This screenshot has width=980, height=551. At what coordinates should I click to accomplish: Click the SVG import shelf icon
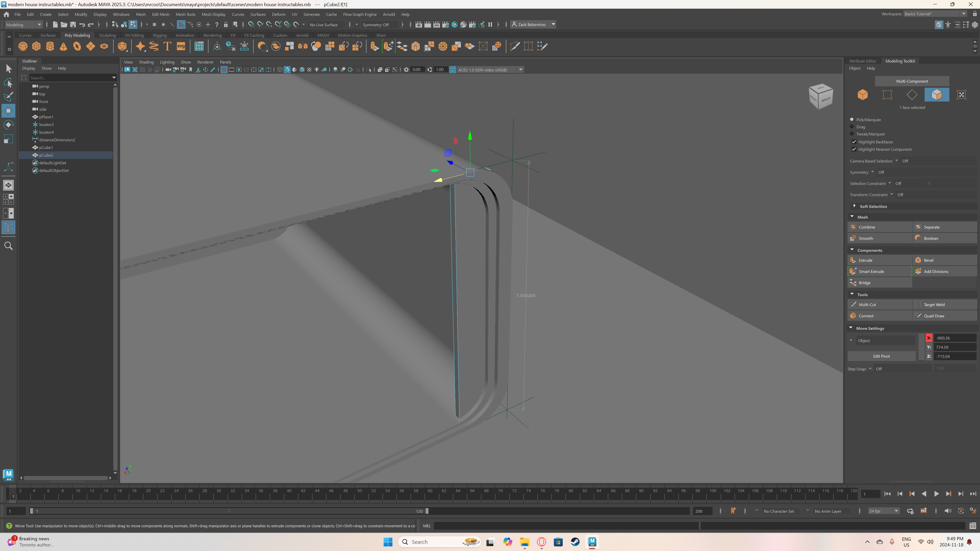point(181,46)
